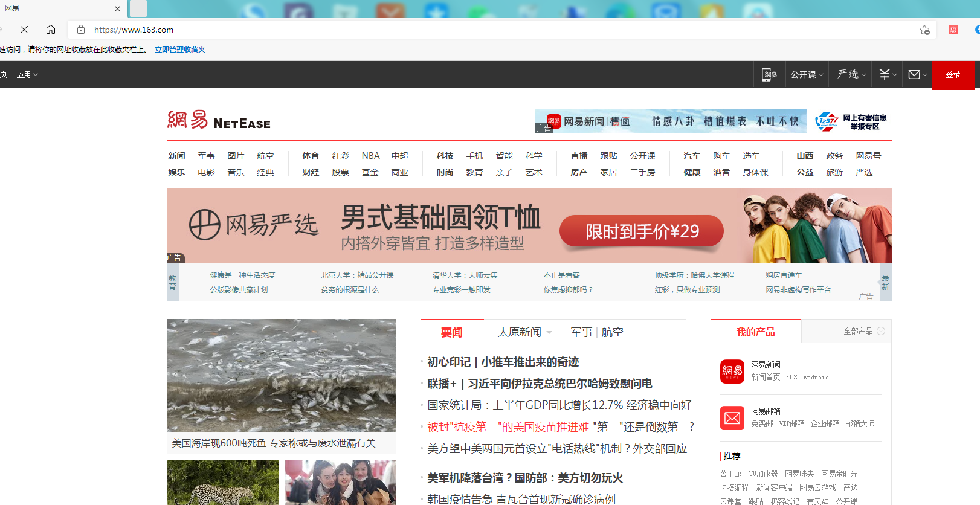
Task: Open red headline about 美国疫苗推进难
Action: click(x=508, y=427)
